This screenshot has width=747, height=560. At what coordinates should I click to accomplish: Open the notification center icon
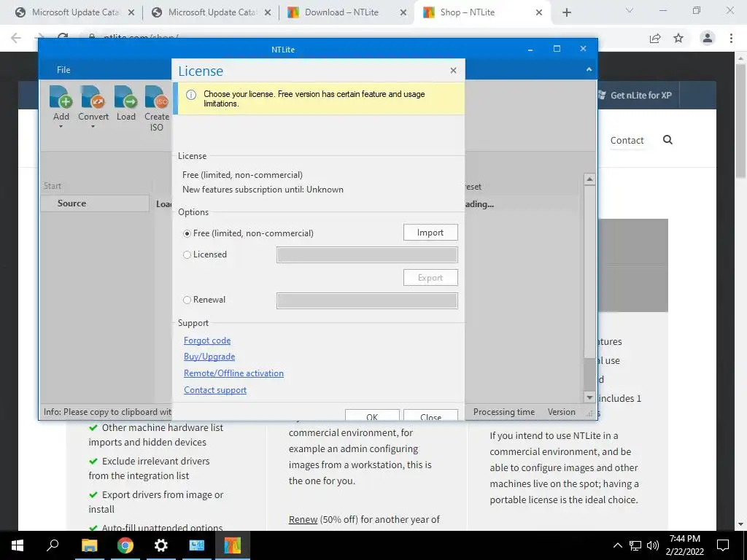[x=723, y=545]
